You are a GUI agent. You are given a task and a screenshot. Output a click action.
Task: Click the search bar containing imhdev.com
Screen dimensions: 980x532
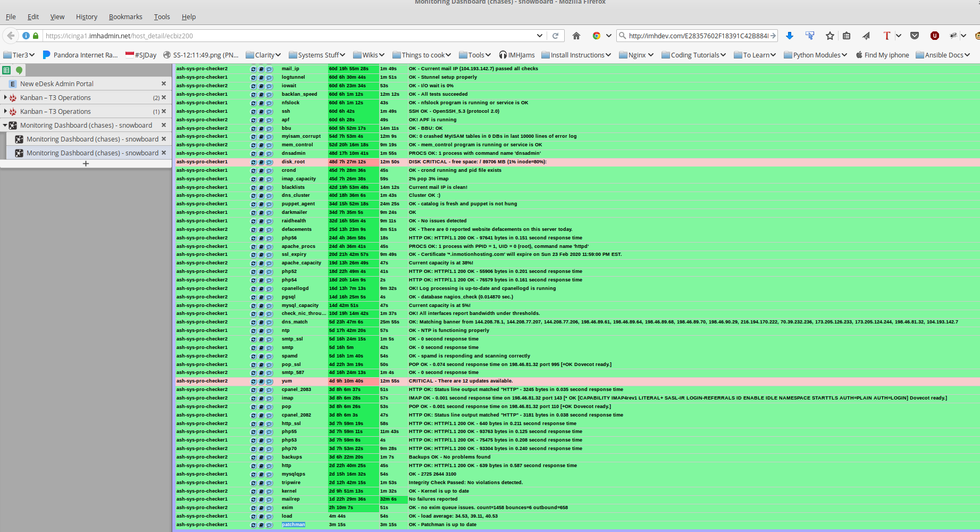pyautogui.click(x=697, y=36)
